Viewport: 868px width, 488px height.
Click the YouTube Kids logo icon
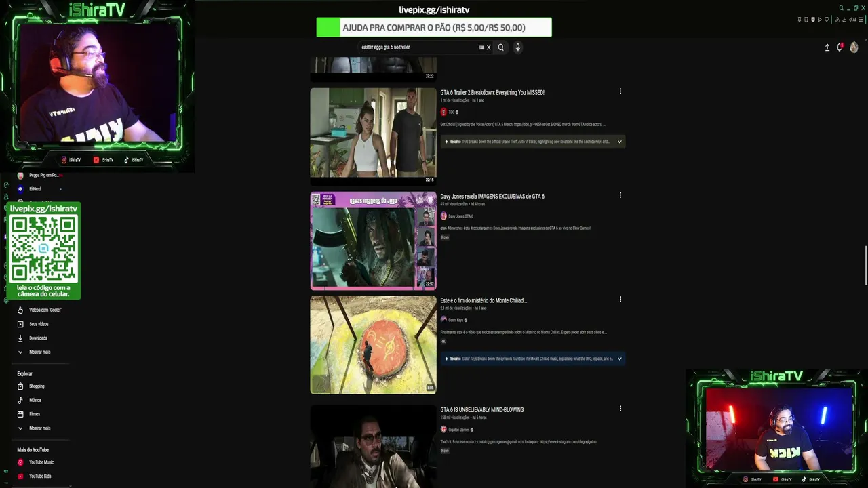(x=20, y=476)
